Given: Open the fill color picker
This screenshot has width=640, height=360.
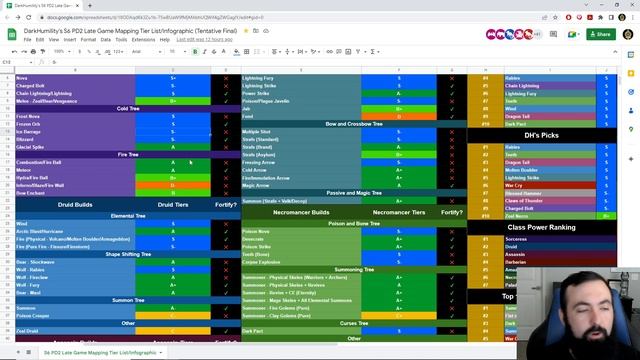Looking at the screenshot, I should (236, 52).
